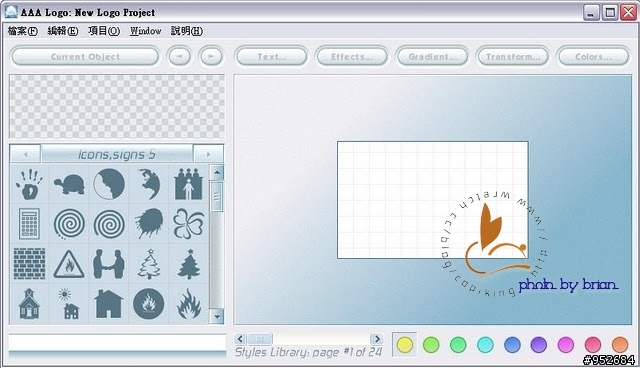Viewport: 640px width, 368px height.
Task: Pick the ink splat icon
Action: click(149, 224)
